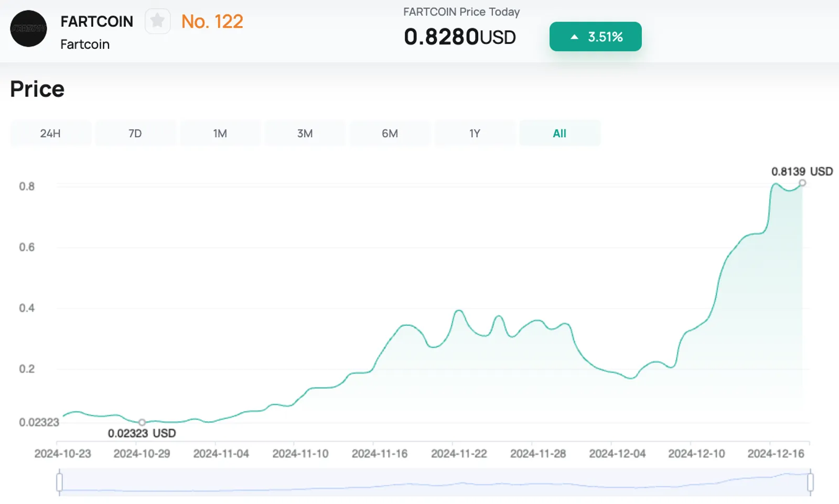Image resolution: width=839 pixels, height=504 pixels.
Task: Click the FARTCOIN Price Today label
Action: (x=461, y=12)
